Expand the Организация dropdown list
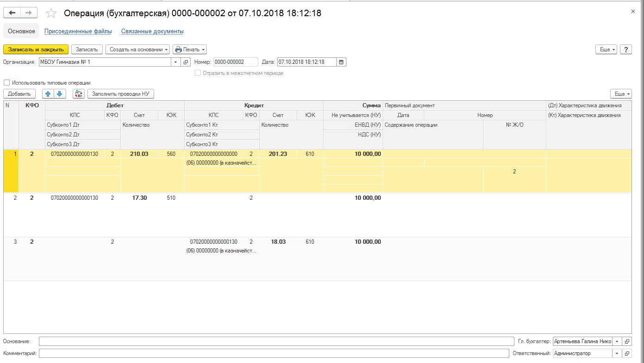 (x=176, y=62)
